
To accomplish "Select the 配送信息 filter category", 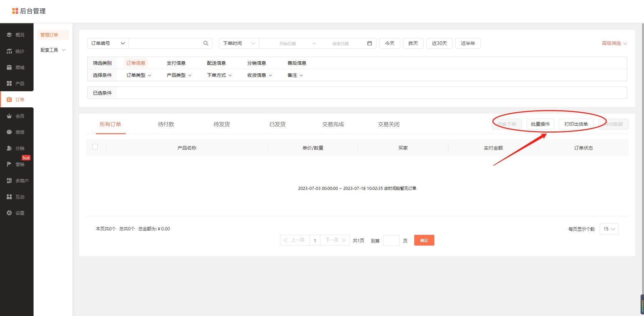I will point(216,63).
